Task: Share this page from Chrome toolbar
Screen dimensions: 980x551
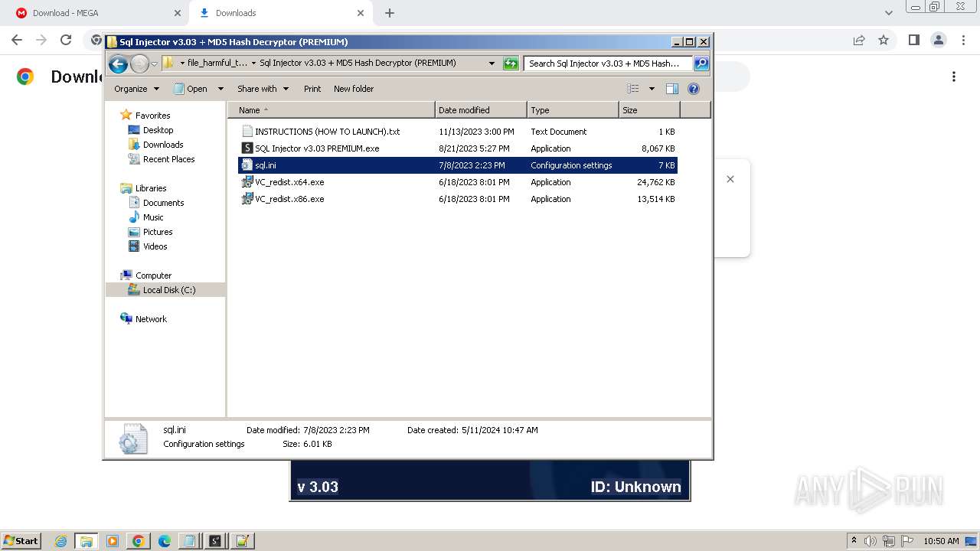Action: [859, 40]
